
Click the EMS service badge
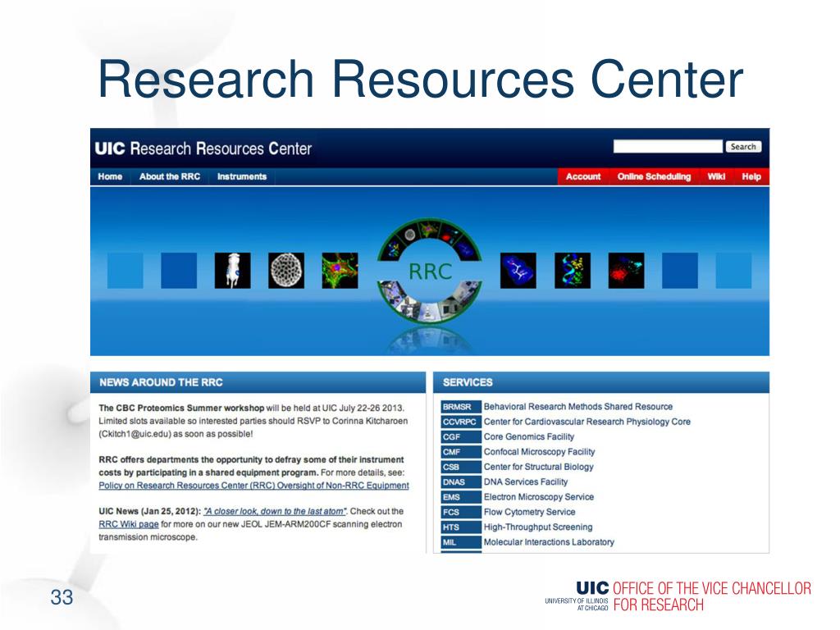[x=461, y=497]
